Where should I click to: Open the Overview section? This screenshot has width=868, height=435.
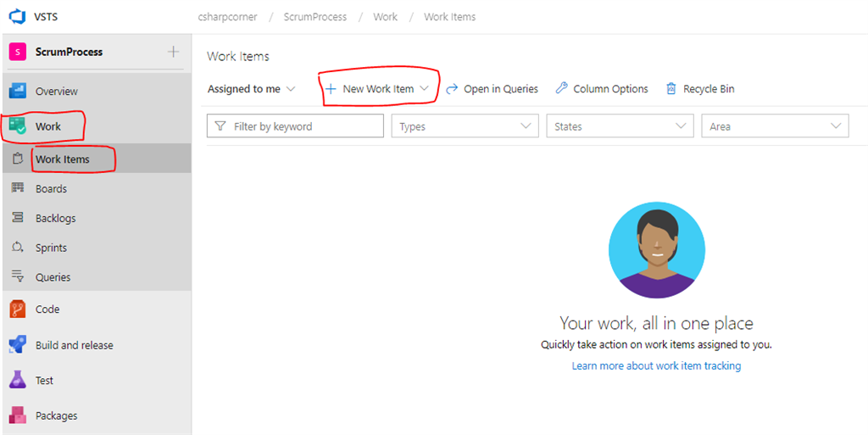[x=97, y=92]
